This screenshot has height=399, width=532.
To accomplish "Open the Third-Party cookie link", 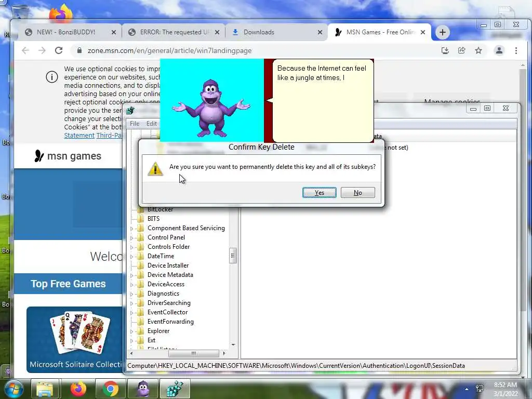I will tap(109, 136).
